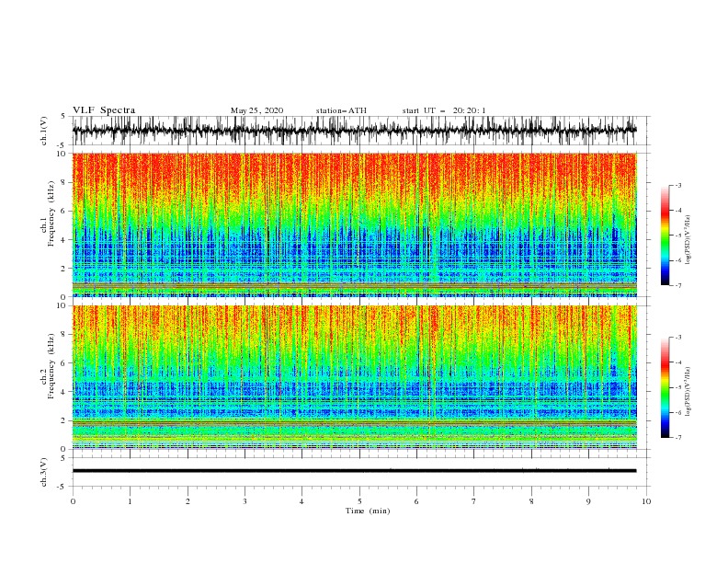Click the "-7" tick on upper color bar
Screen dimensions: 728x563
(x=678, y=285)
